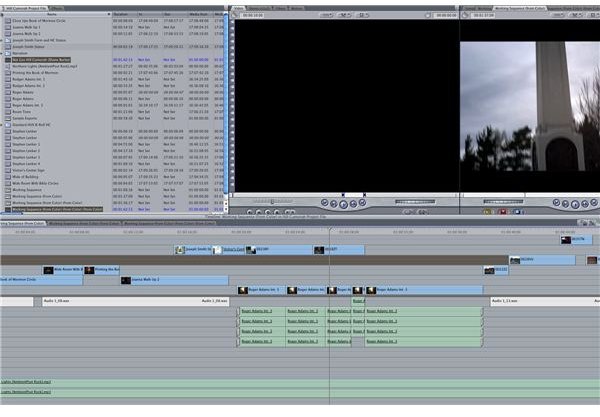This screenshot has width=600, height=417.
Task: Click the Viewer current timecode field
Action: [x=446, y=15]
